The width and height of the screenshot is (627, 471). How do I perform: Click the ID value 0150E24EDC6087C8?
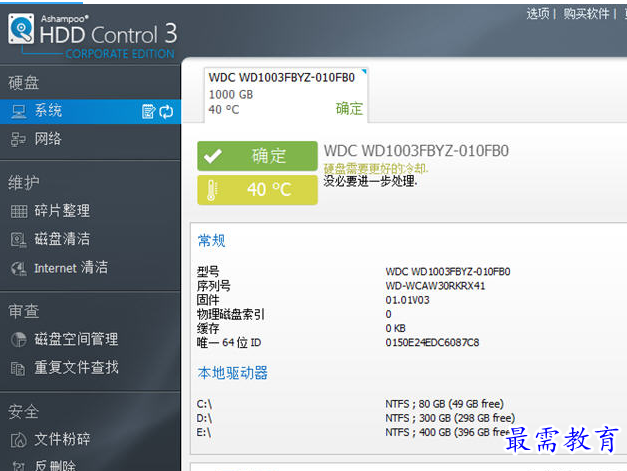tap(432, 343)
